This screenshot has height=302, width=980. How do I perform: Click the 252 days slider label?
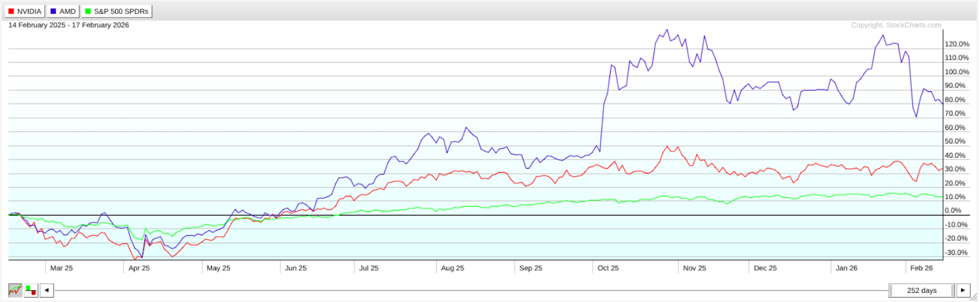pos(921,290)
